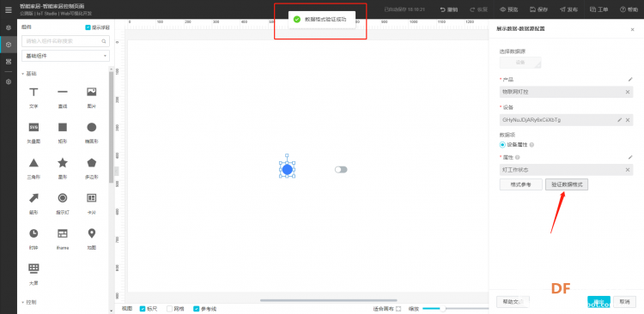Select the ellipse circle component
644x314 pixels.
pos(91,133)
